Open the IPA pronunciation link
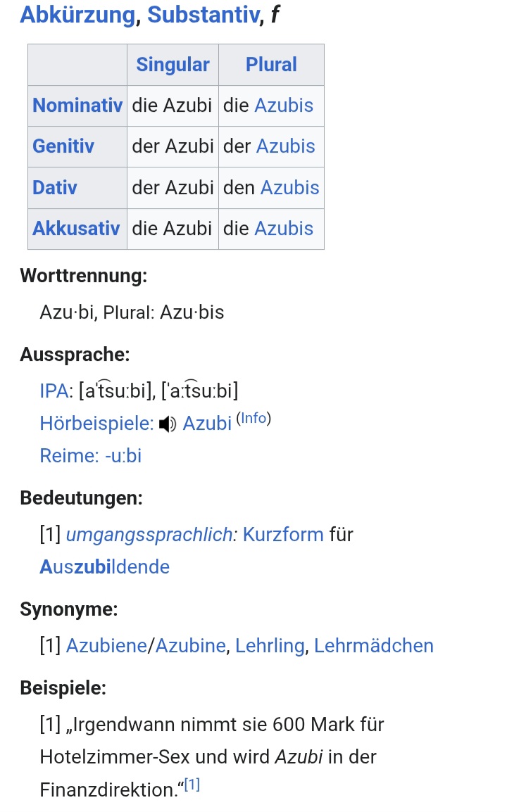 (x=55, y=391)
